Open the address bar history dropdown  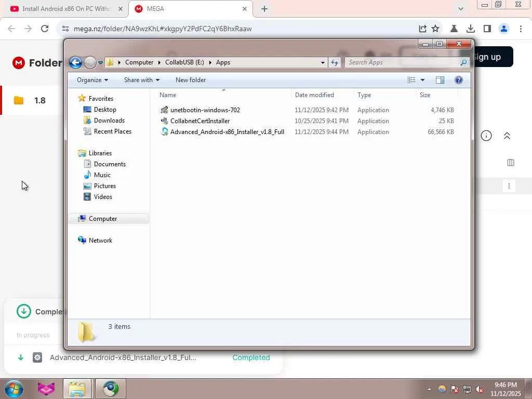[x=323, y=62]
